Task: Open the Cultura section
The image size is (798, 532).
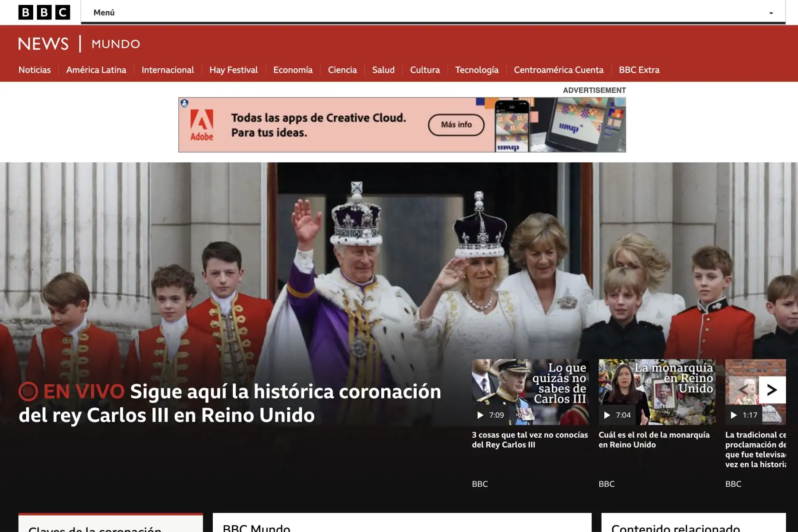Action: click(x=425, y=70)
